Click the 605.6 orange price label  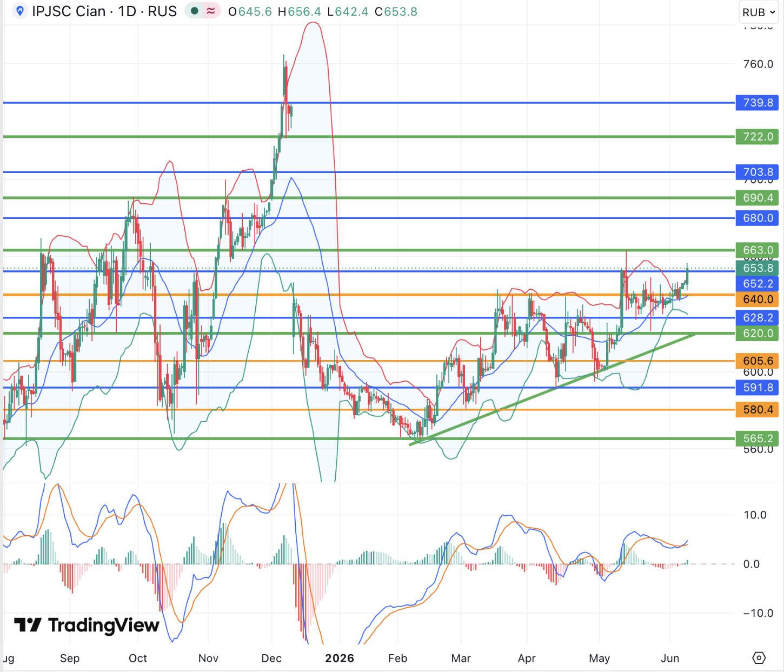[757, 361]
